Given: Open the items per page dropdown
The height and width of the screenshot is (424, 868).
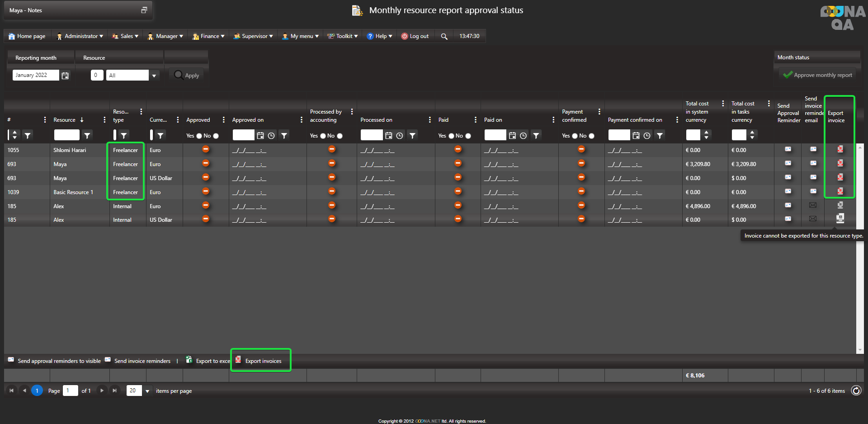Looking at the screenshot, I should pyautogui.click(x=147, y=391).
